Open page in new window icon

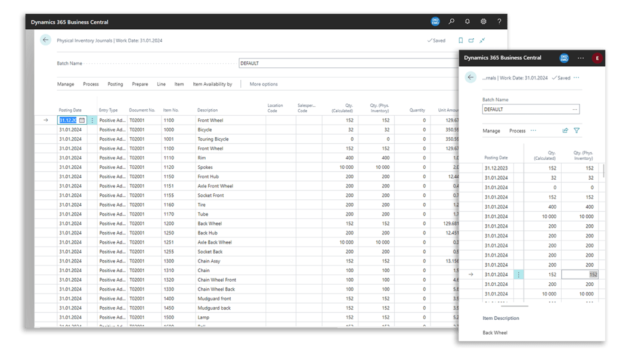tap(471, 41)
